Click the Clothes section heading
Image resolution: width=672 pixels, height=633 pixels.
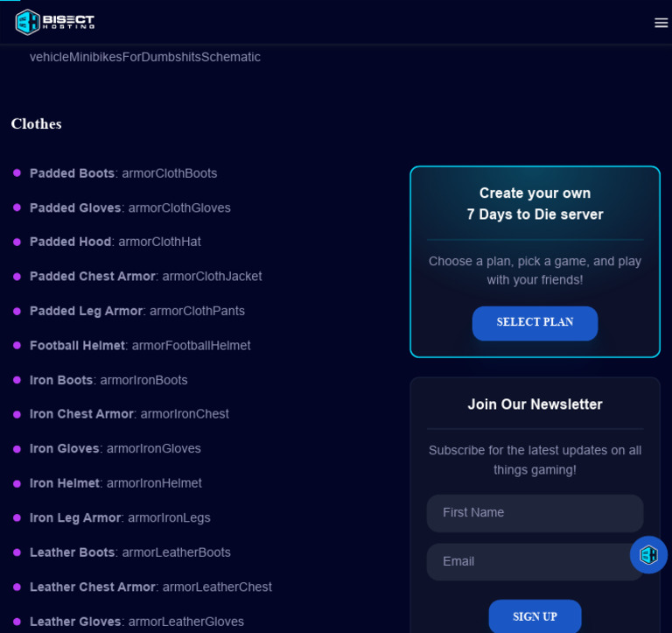tap(37, 124)
